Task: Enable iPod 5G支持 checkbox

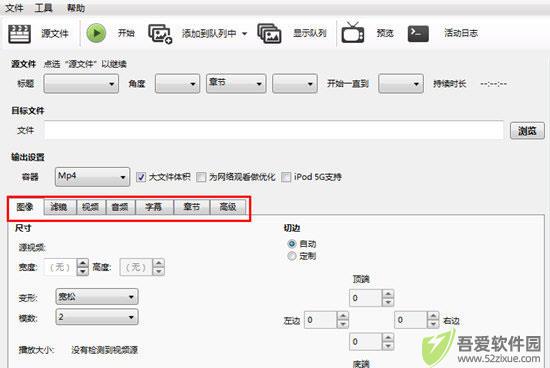Action: tap(286, 177)
